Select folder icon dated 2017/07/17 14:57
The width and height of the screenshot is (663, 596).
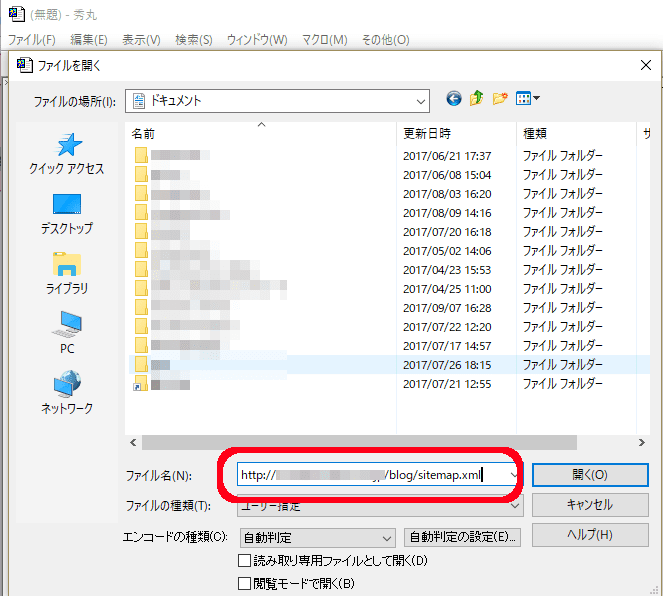pos(141,345)
